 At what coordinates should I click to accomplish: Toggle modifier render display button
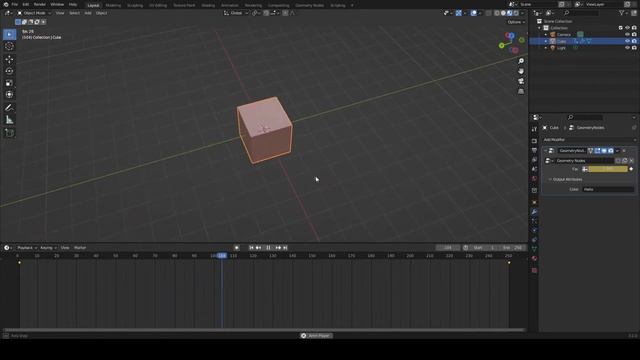[x=611, y=151]
